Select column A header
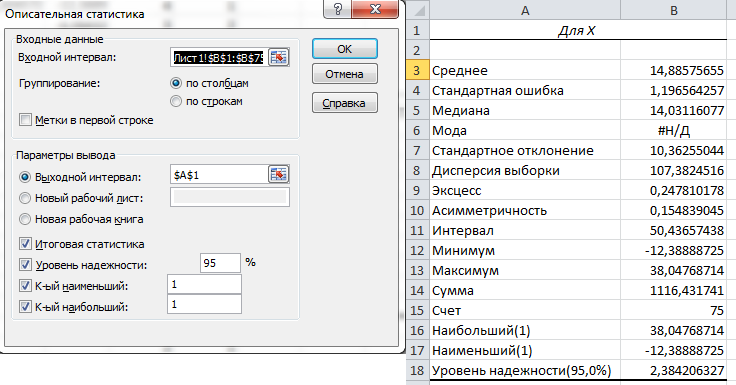 click(x=525, y=10)
